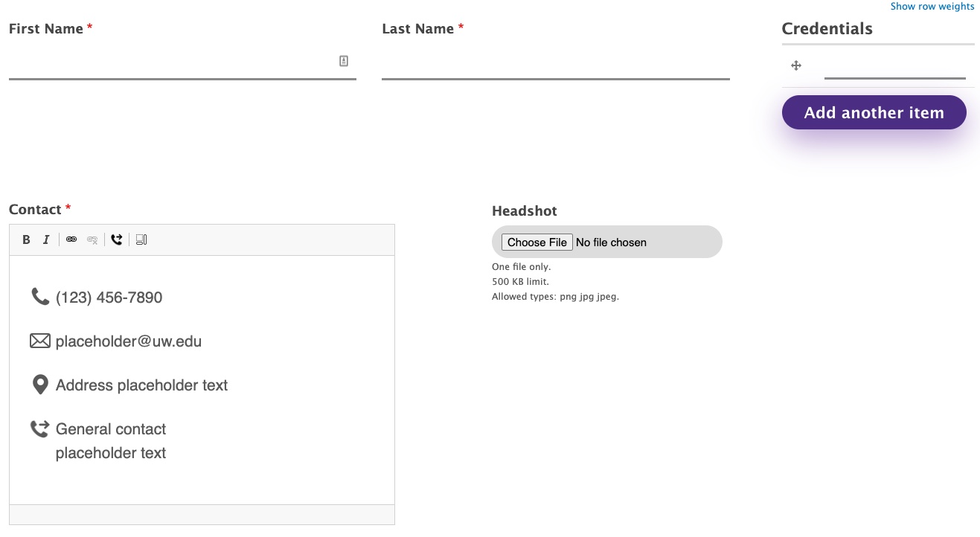Click the phone contact icon in the editor toolbar
This screenshot has width=980, height=537.
click(x=117, y=239)
